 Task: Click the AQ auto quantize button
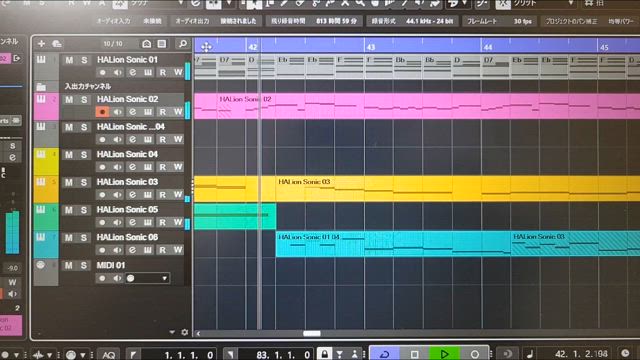click(x=109, y=355)
